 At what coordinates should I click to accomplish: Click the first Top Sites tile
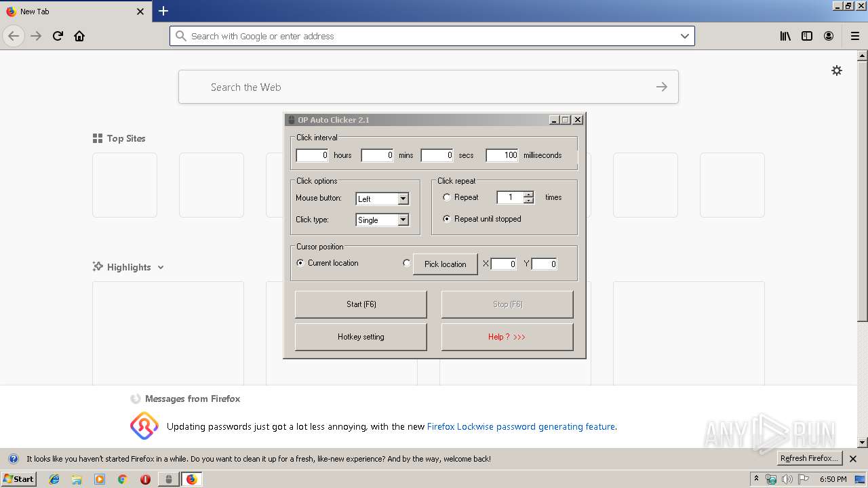(125, 185)
